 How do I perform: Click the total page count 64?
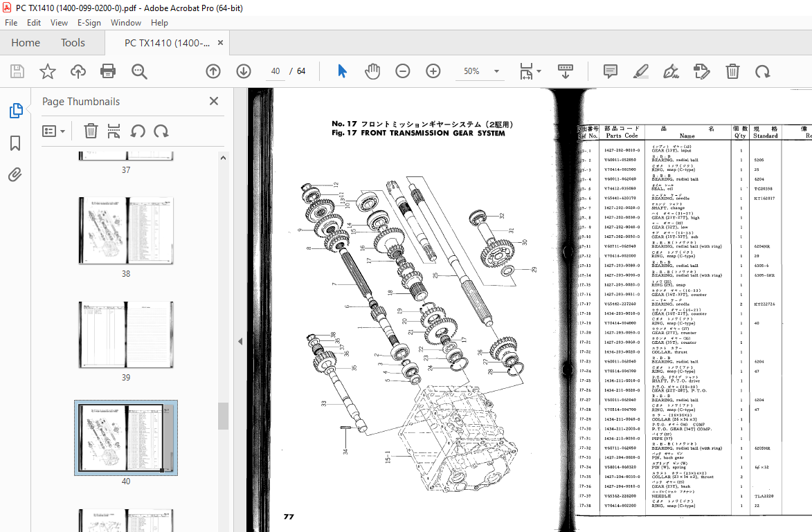point(301,71)
